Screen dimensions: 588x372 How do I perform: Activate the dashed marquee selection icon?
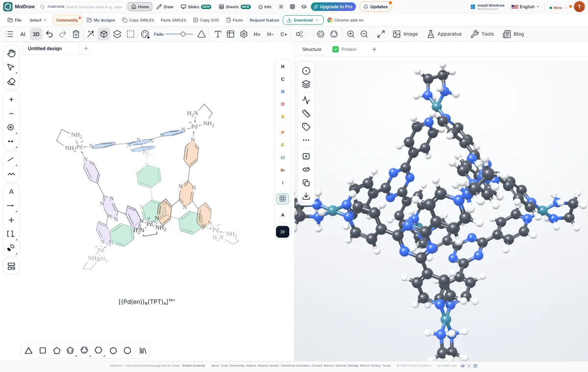pyautogui.click(x=130, y=34)
